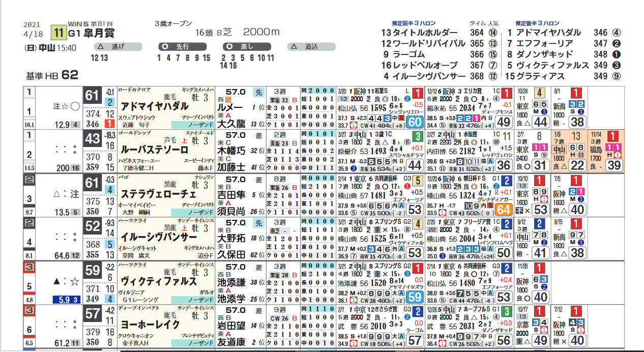Click jockey name 岩田望
The height and width of the screenshot is (352, 644).
pos(231,326)
